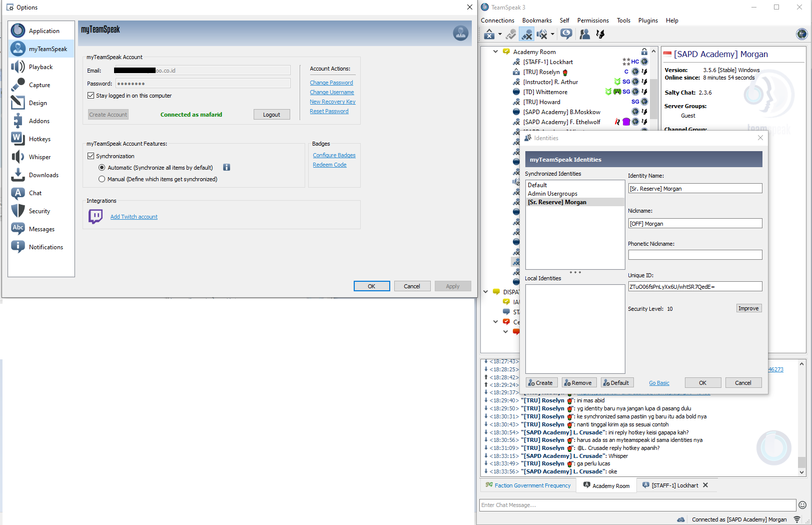Click channel tree scroll-up arrow
The height and width of the screenshot is (525, 812).
coord(653,51)
